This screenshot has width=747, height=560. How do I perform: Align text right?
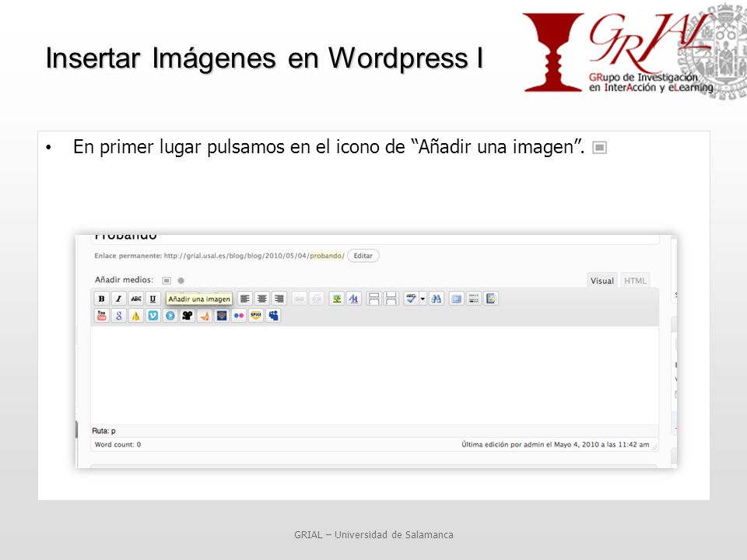click(279, 299)
